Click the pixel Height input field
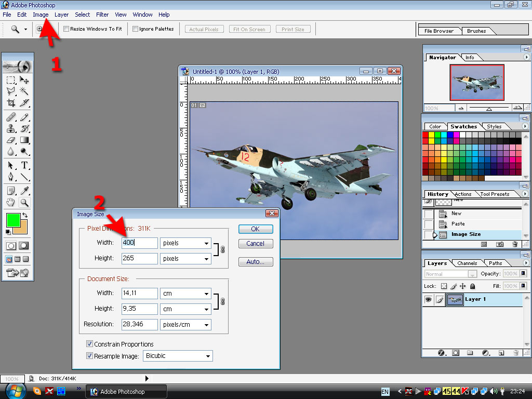Viewport: 532px width, 399px height. 139,258
